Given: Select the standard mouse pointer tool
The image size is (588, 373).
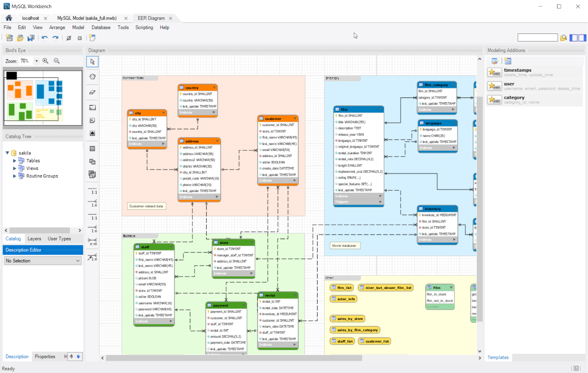Looking at the screenshot, I should pos(92,61).
